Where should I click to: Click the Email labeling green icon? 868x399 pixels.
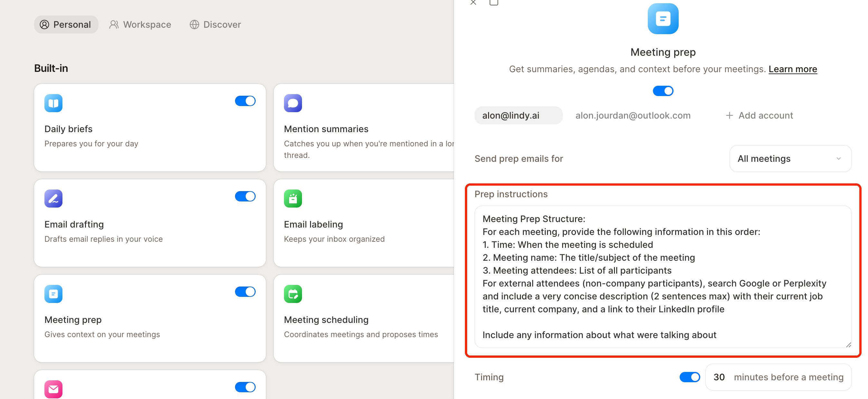click(x=293, y=198)
